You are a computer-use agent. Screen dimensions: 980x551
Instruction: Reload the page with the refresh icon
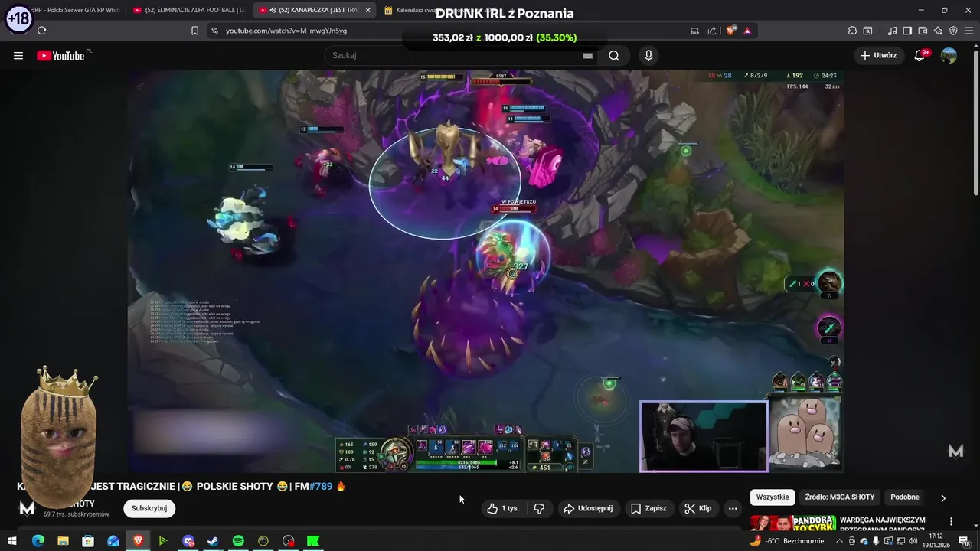[x=41, y=31]
